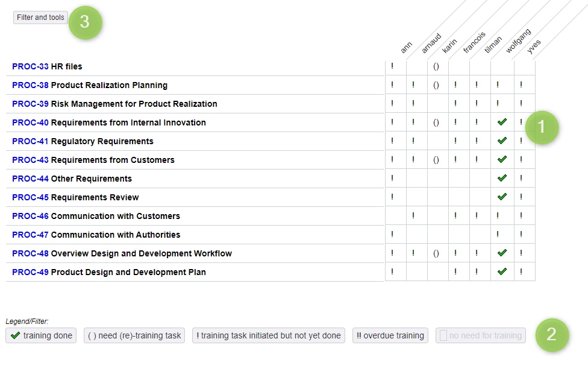
Task: Click exclamation for PROC-46 under arnaud
Action: pyautogui.click(x=413, y=215)
